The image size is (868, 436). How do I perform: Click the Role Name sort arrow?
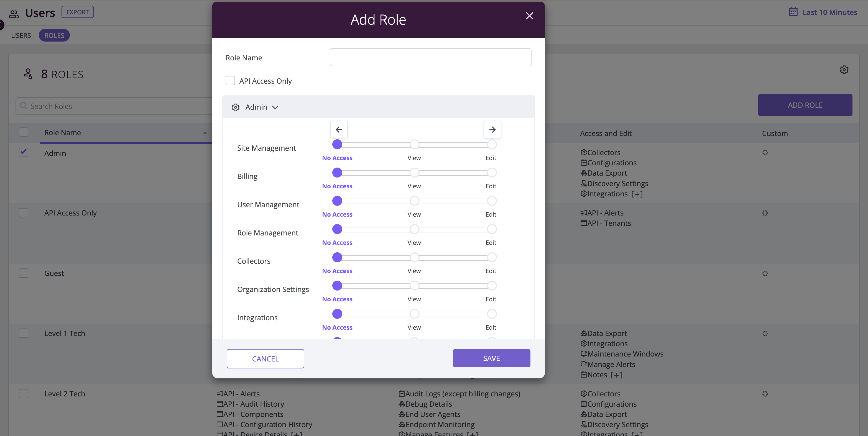[x=205, y=133]
